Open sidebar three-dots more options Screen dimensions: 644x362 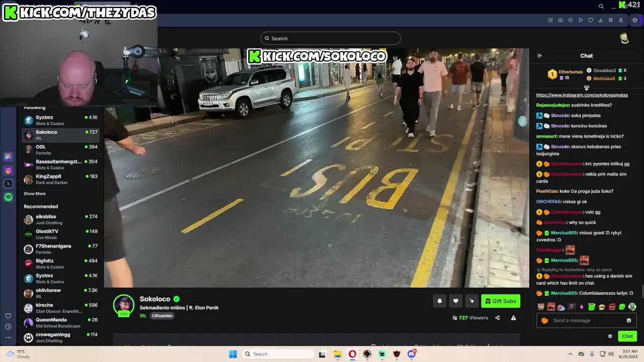tap(8, 337)
